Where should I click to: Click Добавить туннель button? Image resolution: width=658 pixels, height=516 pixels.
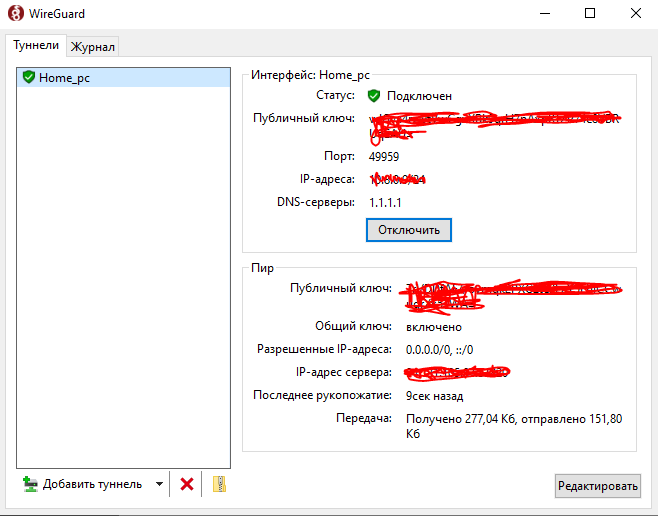pos(82,484)
